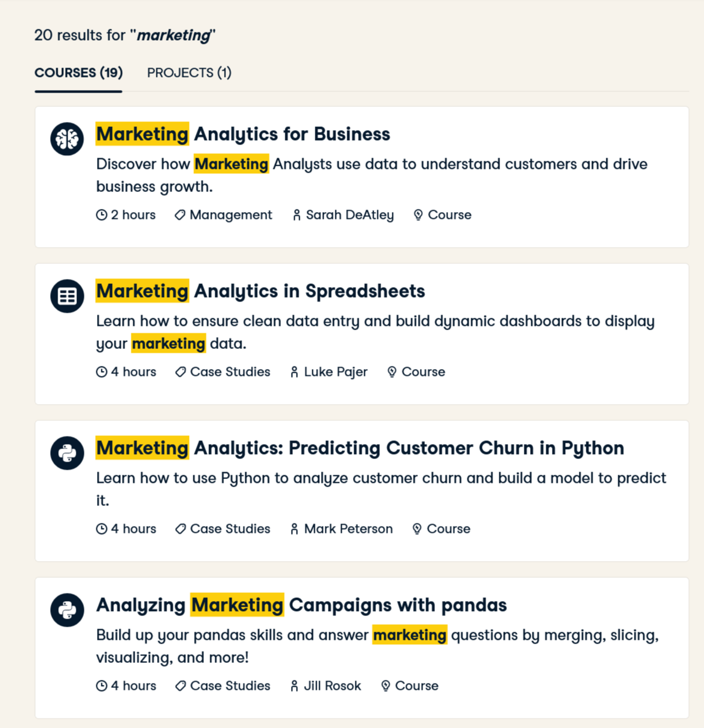
Task: Click the clock icon on the Spreadsheets course
Action: click(102, 372)
